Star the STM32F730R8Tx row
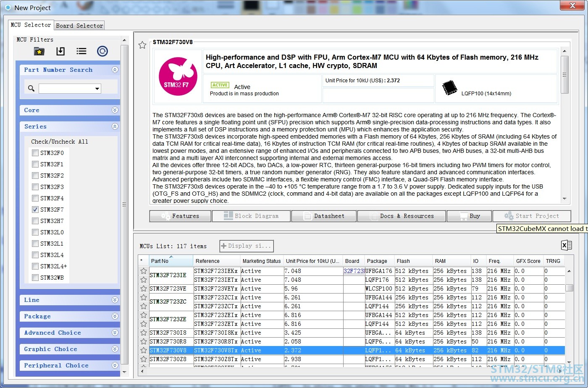Viewport: 588px width, 388px height. [x=144, y=341]
